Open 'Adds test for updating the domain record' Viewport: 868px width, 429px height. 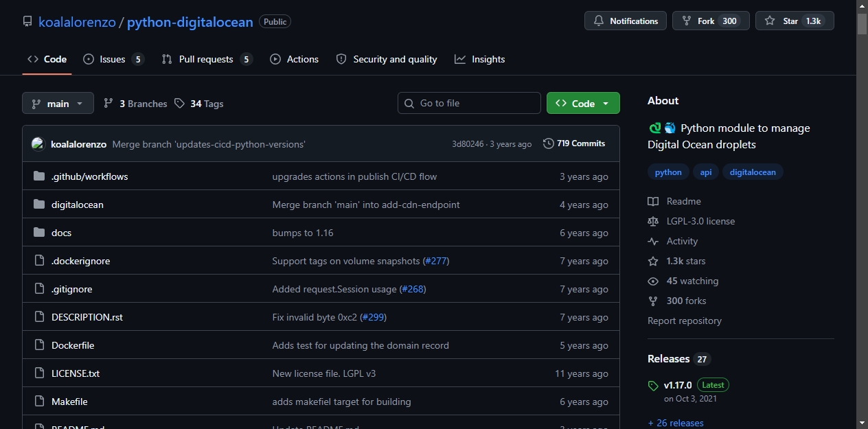point(361,345)
